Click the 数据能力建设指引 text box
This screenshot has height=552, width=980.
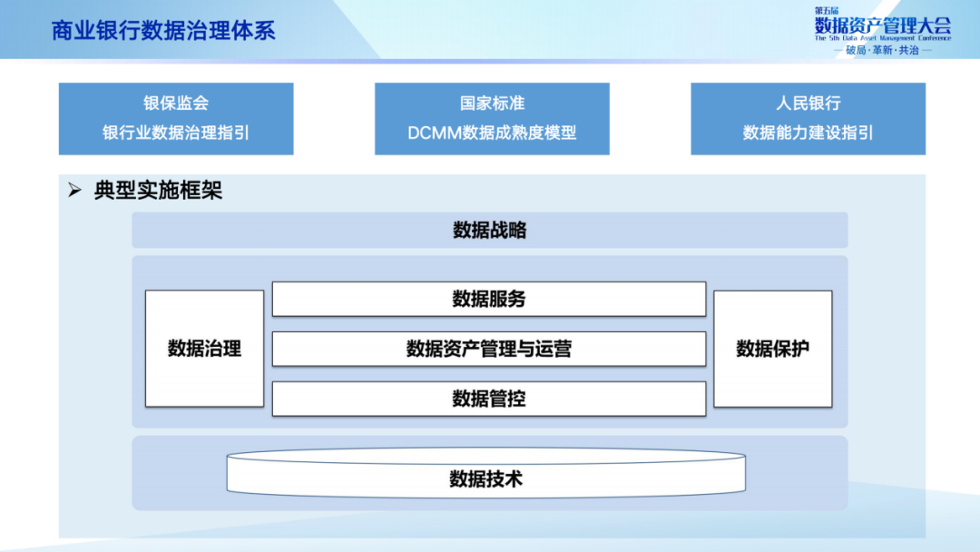point(807,133)
